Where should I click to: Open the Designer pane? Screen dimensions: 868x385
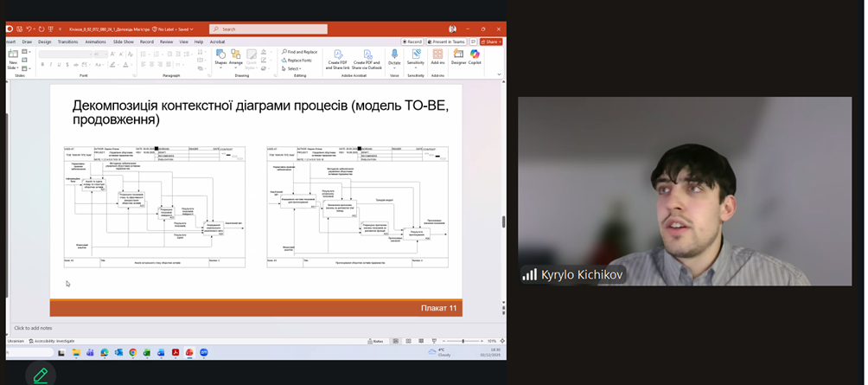click(x=458, y=57)
